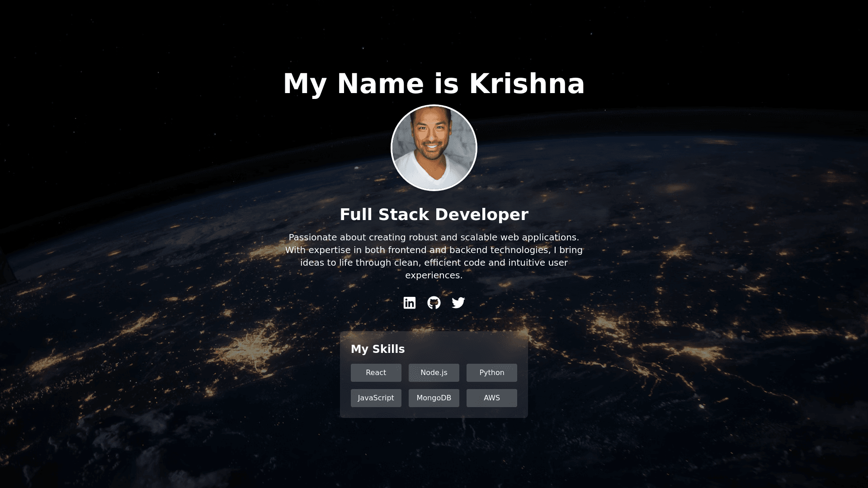Open the GitHub profile icon
The height and width of the screenshot is (488, 868).
pos(434,303)
